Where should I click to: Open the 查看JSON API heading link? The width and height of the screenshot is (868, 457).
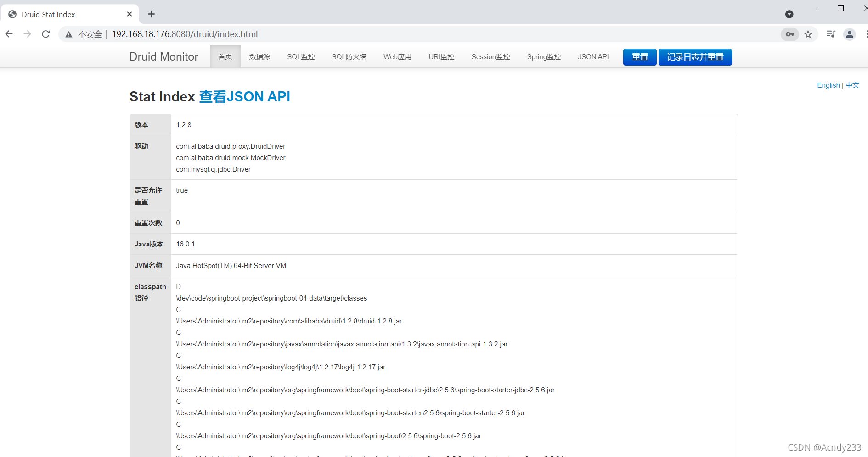pos(244,96)
